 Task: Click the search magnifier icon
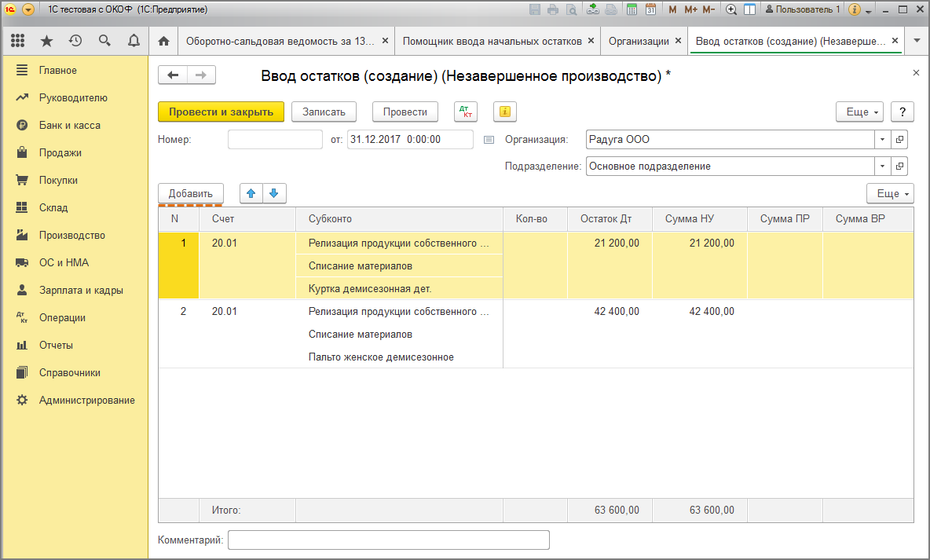pos(104,41)
